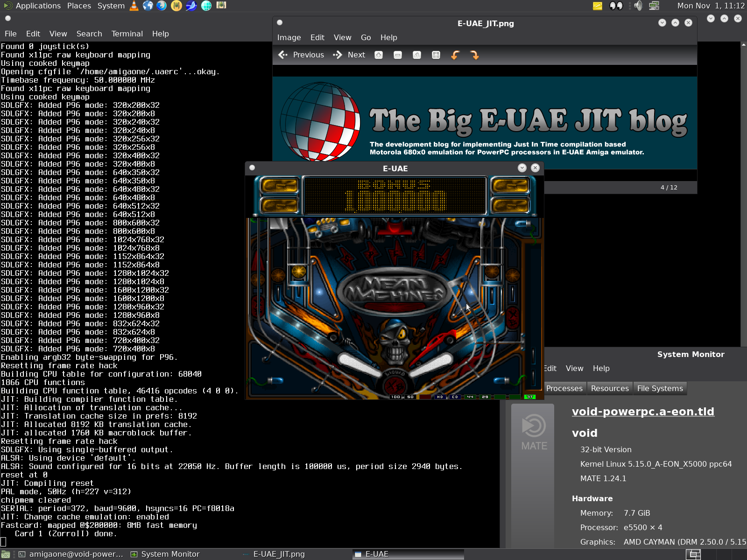Open the terminal File menu

(11, 34)
